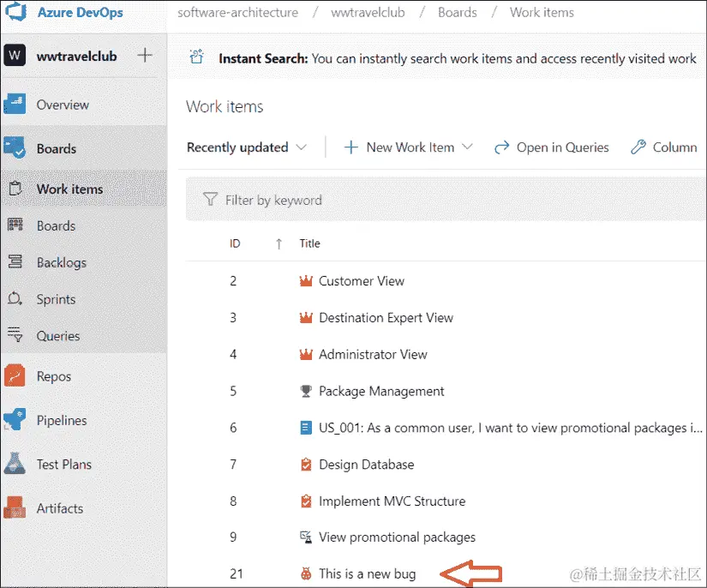Open Repos in the sidebar
Screen dimensions: 707x588
(x=54, y=376)
